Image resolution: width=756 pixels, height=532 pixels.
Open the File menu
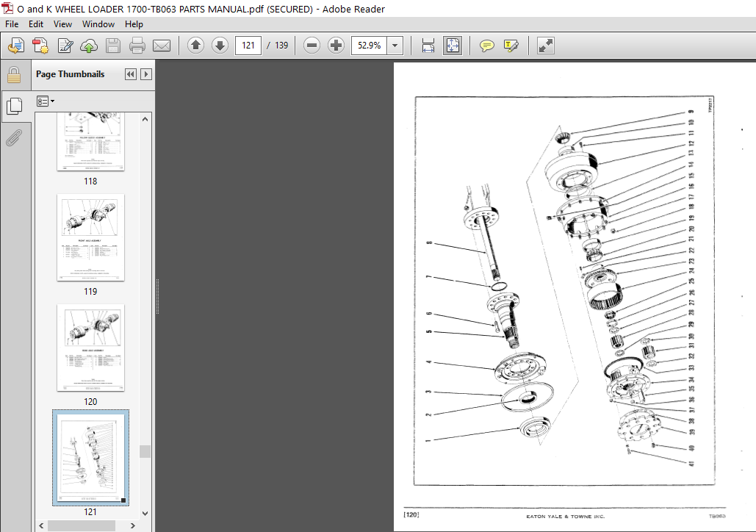(x=12, y=24)
